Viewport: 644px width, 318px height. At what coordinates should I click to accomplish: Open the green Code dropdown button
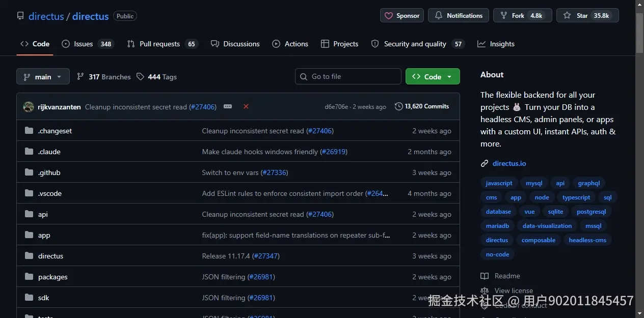[433, 76]
